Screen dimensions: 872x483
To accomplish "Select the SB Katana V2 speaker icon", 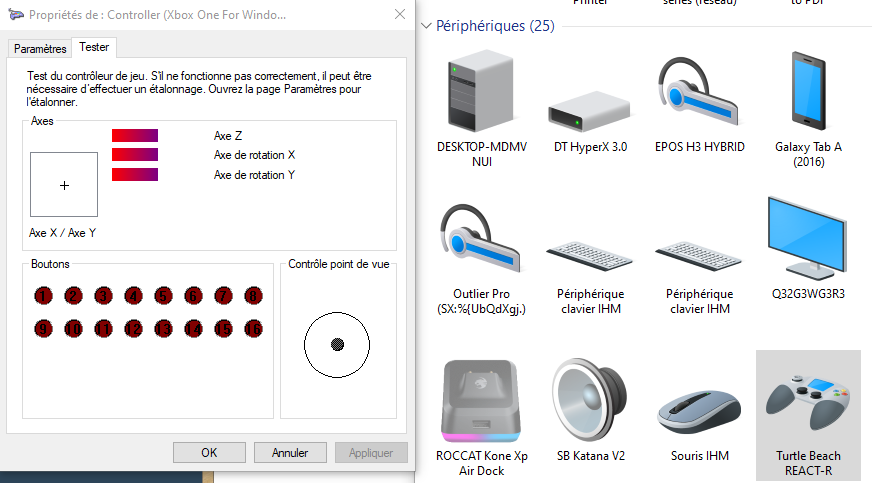I will coord(590,400).
